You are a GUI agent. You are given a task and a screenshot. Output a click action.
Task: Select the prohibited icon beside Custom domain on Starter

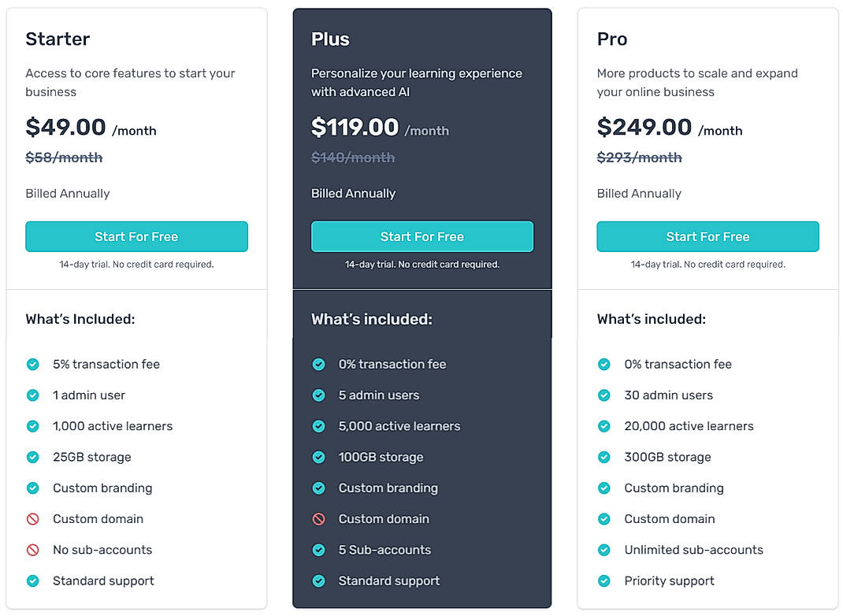32,519
